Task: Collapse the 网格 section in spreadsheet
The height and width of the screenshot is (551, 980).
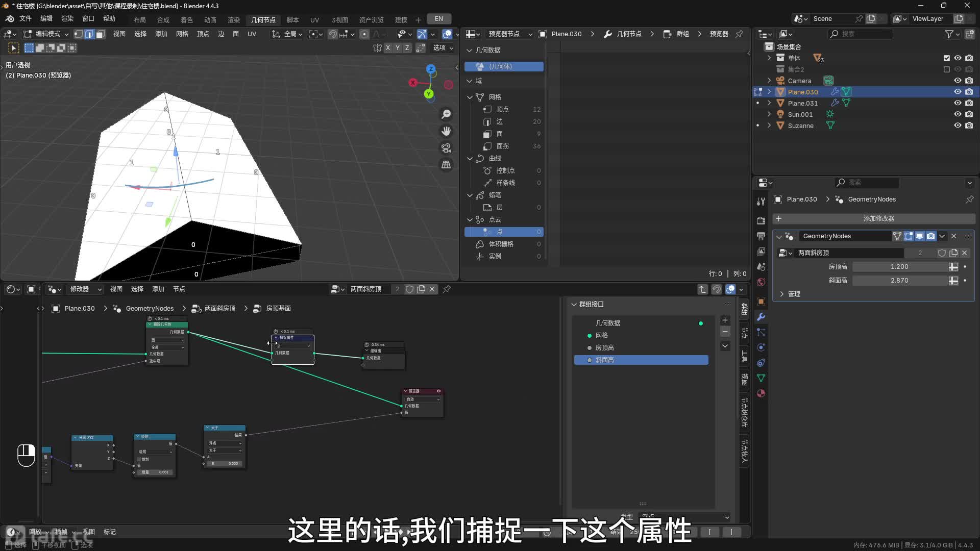Action: (470, 97)
